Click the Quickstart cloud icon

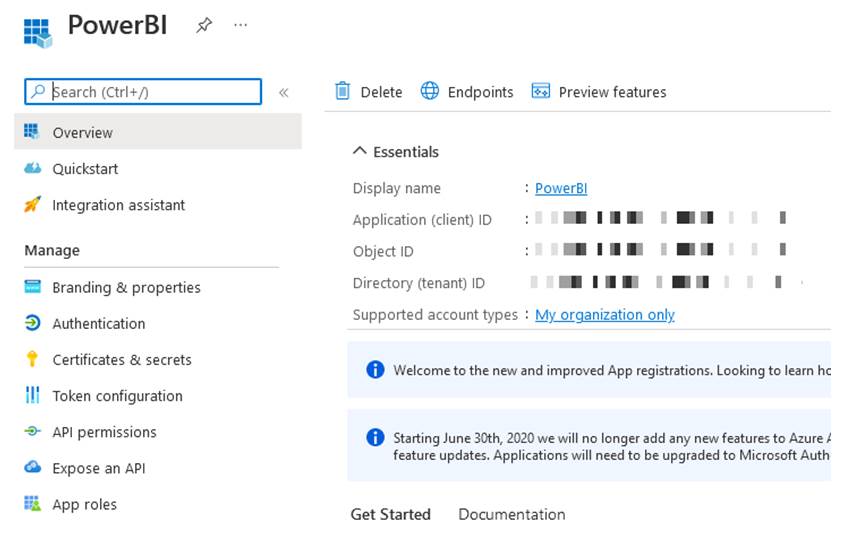point(32,168)
